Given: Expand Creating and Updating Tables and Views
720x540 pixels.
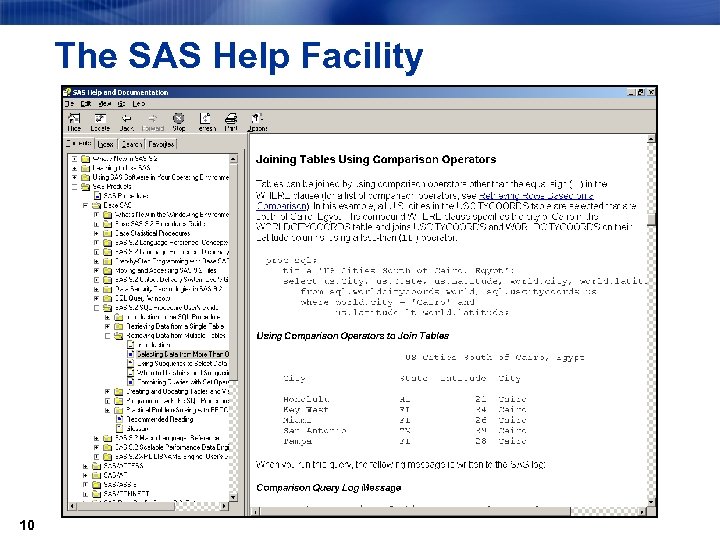Looking at the screenshot, I should tap(107, 392).
